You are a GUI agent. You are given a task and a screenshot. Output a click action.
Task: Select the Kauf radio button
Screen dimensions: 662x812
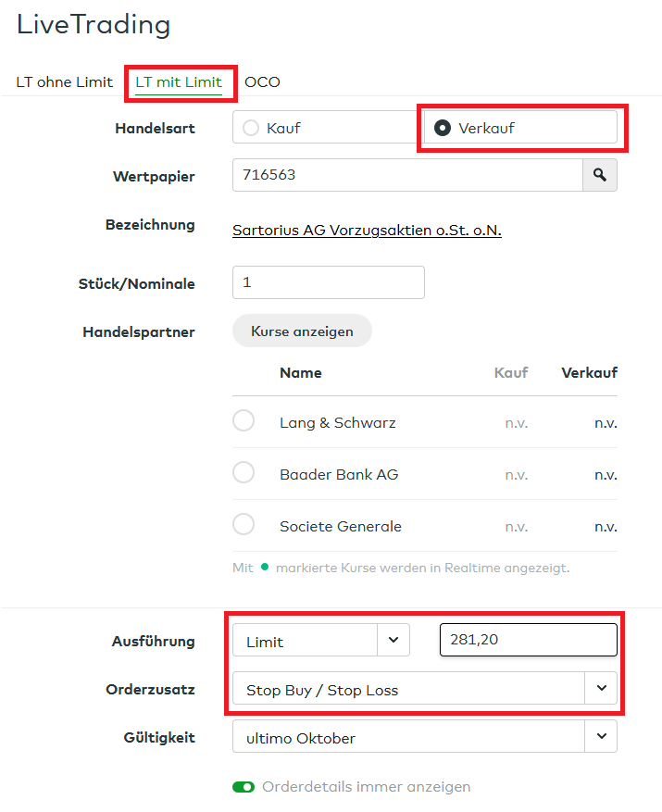[251, 128]
